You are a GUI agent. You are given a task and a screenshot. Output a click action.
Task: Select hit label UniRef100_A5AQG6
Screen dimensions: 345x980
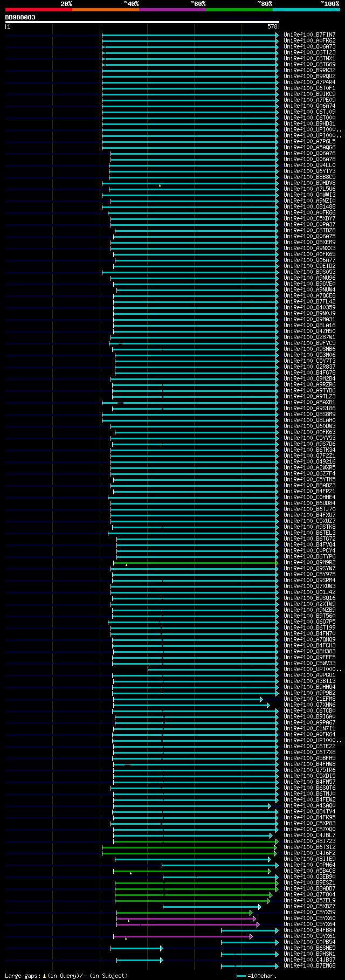pyautogui.click(x=309, y=148)
